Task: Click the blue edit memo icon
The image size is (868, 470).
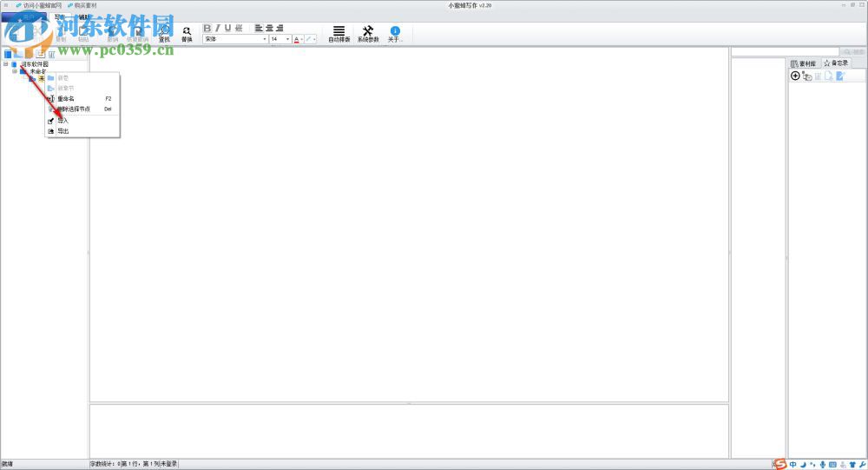Action: tap(840, 76)
